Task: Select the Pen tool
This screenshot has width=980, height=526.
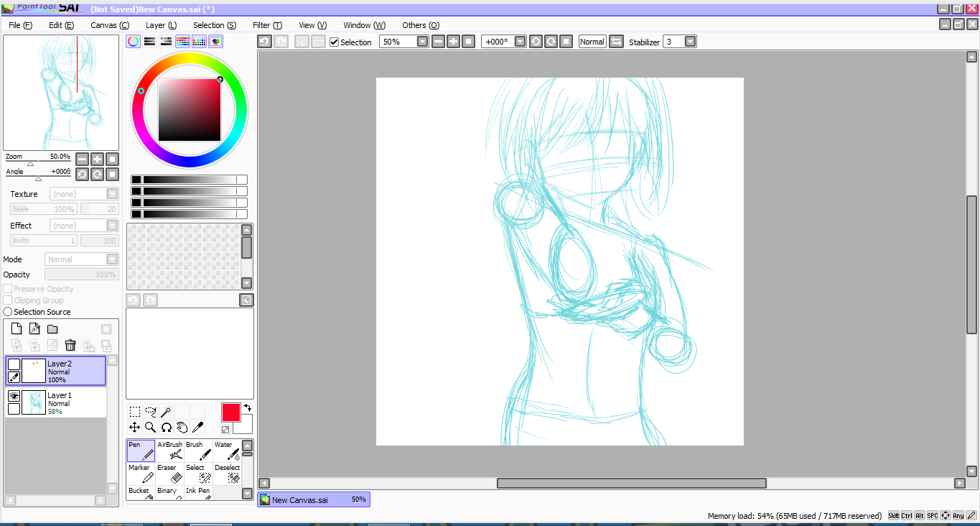Action: 141,451
